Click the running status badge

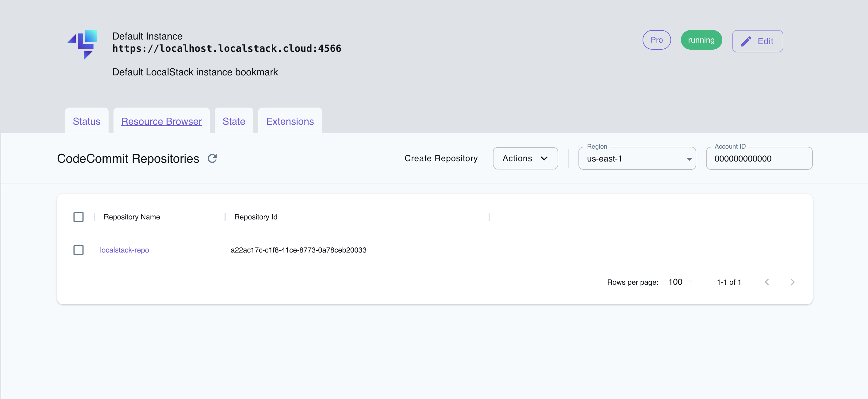click(x=701, y=40)
